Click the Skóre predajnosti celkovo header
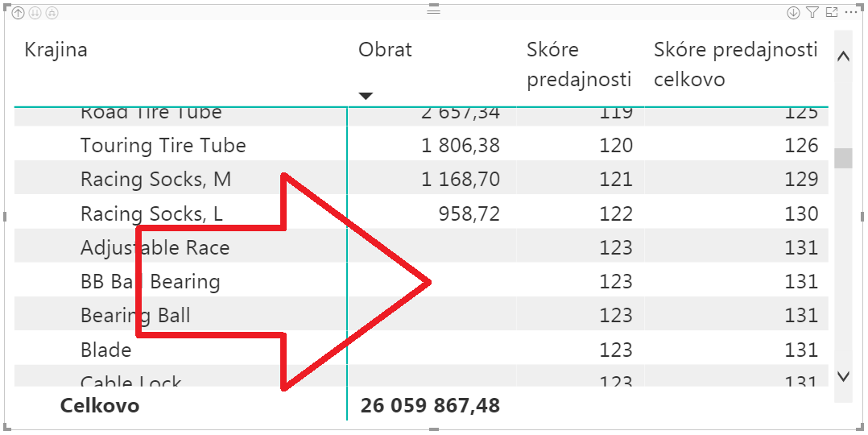The width and height of the screenshot is (868, 435). click(735, 64)
